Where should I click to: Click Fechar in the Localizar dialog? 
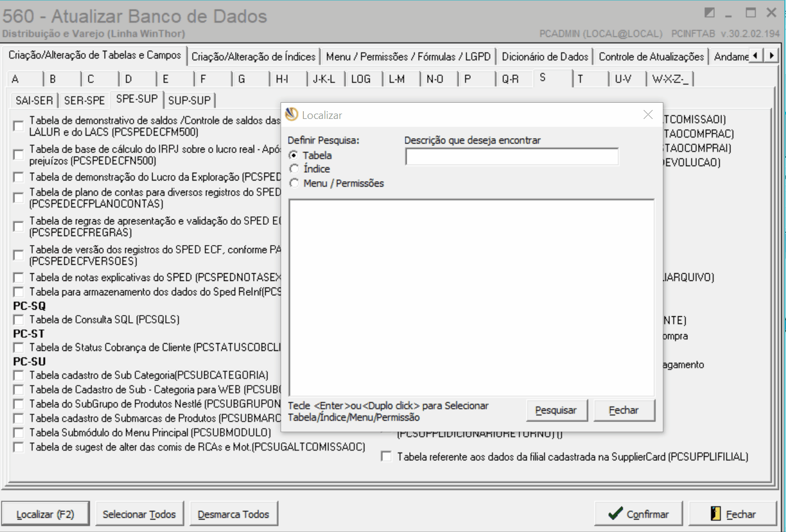pos(624,410)
